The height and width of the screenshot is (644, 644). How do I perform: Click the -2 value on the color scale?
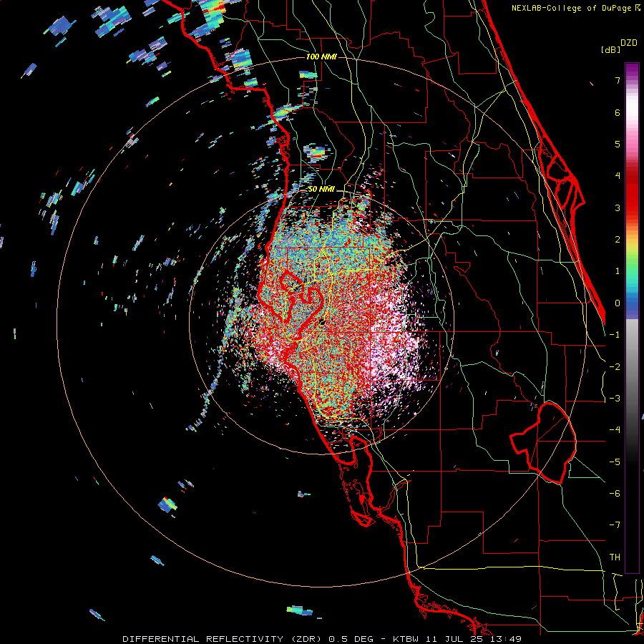[615, 367]
